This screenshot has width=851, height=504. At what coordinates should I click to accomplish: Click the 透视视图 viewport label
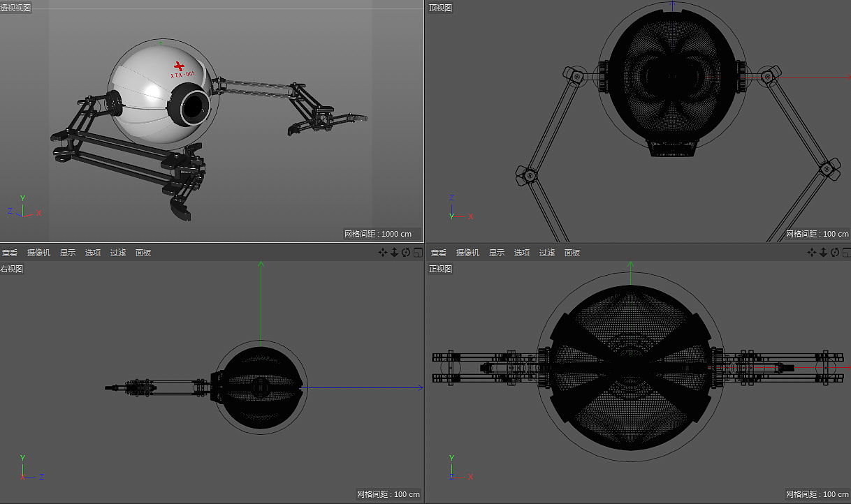click(x=16, y=8)
